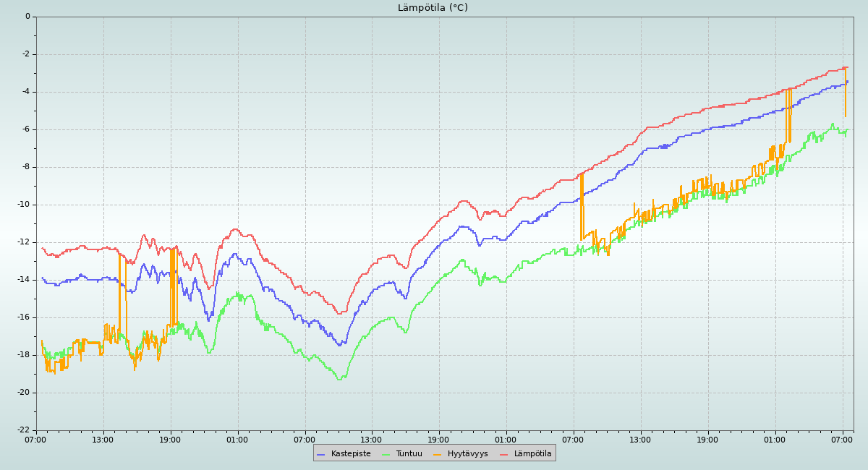Image resolution: width=868 pixels, height=470 pixels.
Task: Click the -22 label at the axis bottom
Action: point(24,430)
